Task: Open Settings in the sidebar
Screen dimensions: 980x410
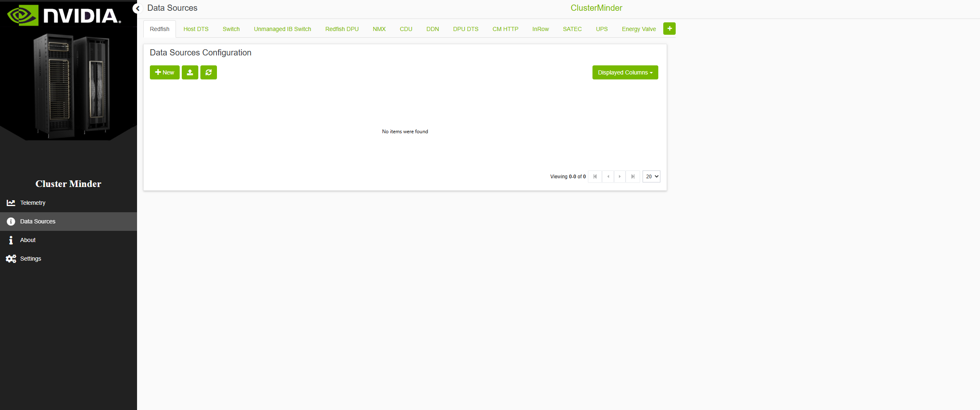Action: click(x=68, y=259)
